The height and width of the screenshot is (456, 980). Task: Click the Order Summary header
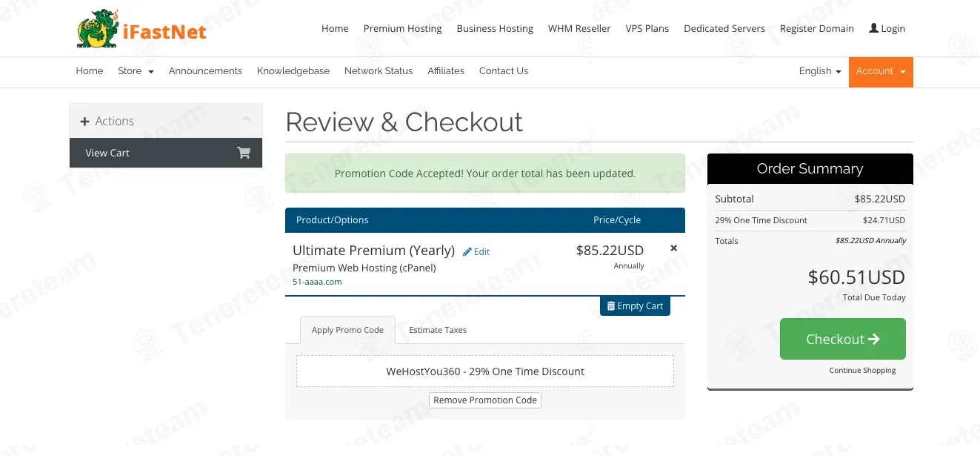(x=810, y=169)
